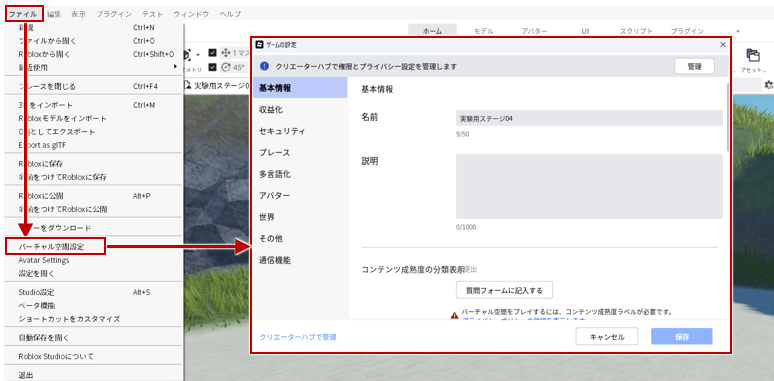Screen dimensions: 774x381
Task: Switch to the モデル ribbon tab
Action: [x=484, y=31]
